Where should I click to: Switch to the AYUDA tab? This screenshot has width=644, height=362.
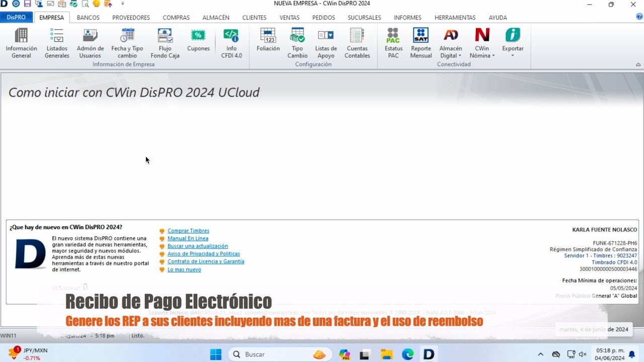[x=498, y=18]
